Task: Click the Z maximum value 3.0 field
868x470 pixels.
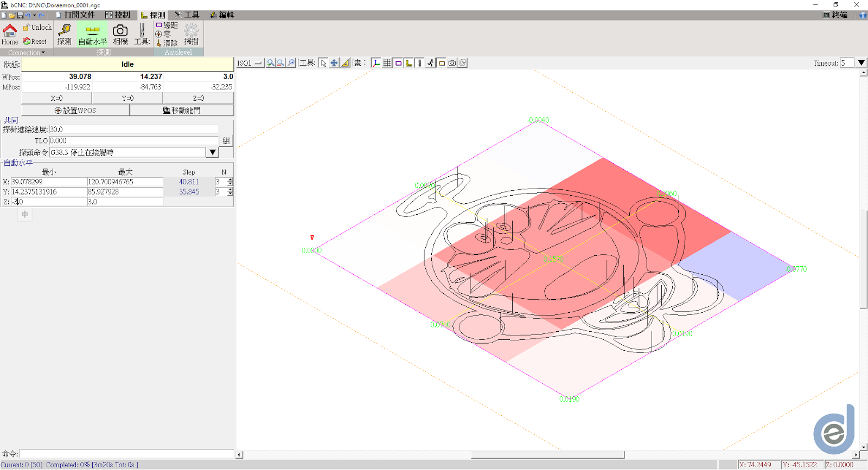Action: tap(125, 202)
